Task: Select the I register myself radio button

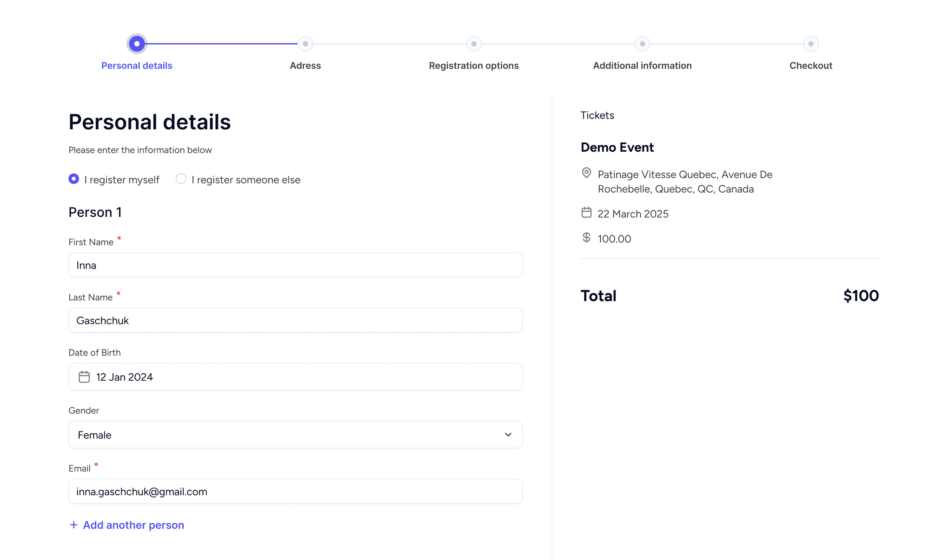Action: click(x=74, y=178)
